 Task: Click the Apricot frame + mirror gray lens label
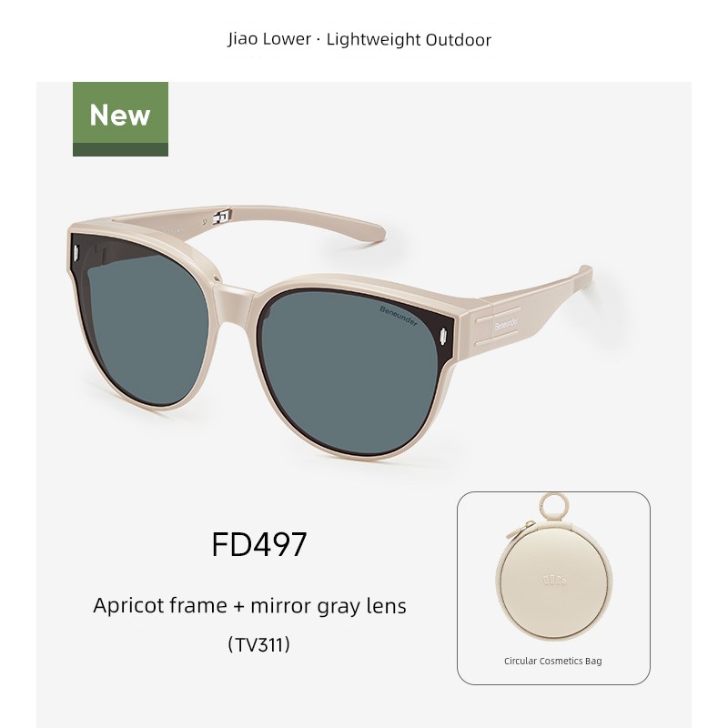(x=249, y=606)
